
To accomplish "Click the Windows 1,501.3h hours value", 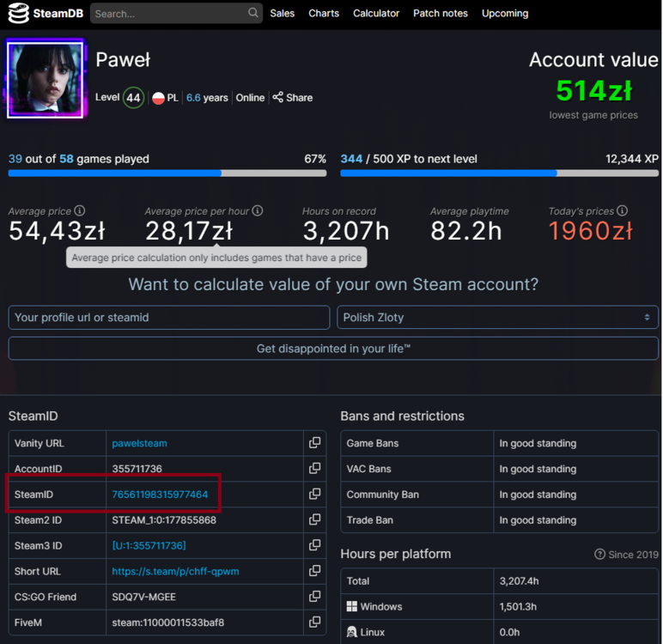I will [x=518, y=607].
